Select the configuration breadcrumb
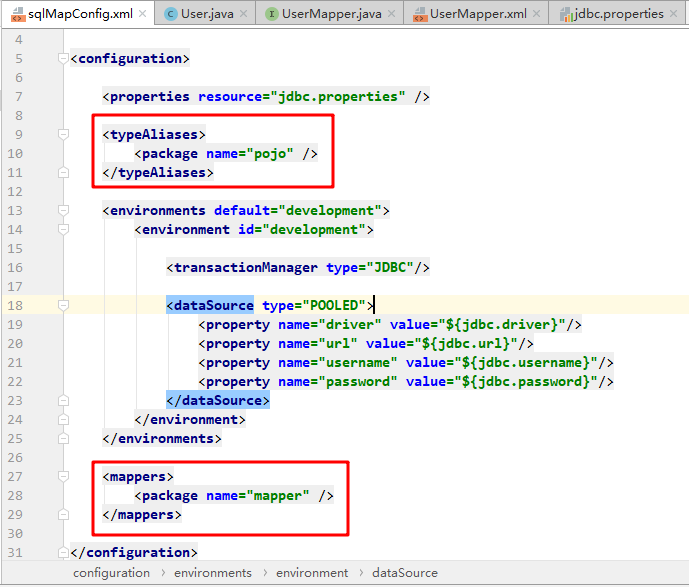 click(x=111, y=573)
